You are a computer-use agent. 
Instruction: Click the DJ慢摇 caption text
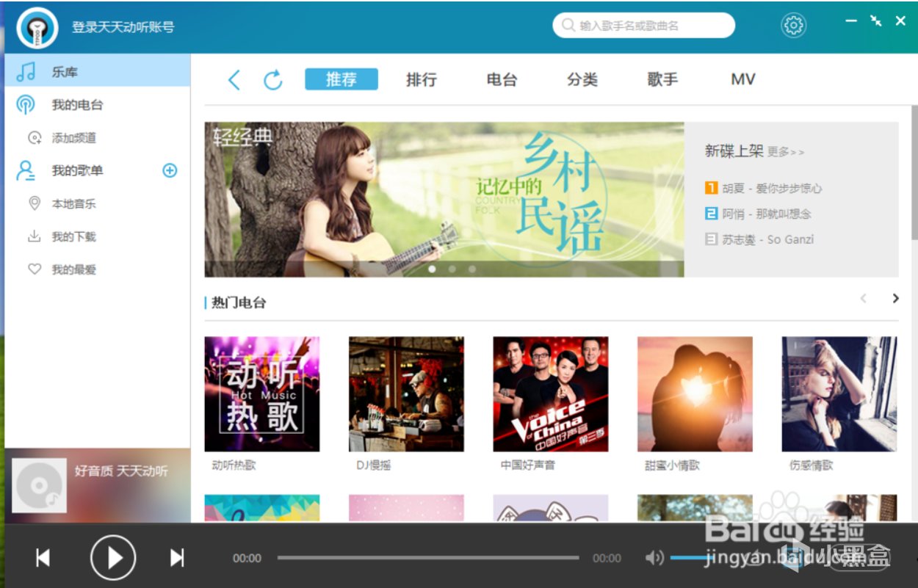tap(374, 465)
